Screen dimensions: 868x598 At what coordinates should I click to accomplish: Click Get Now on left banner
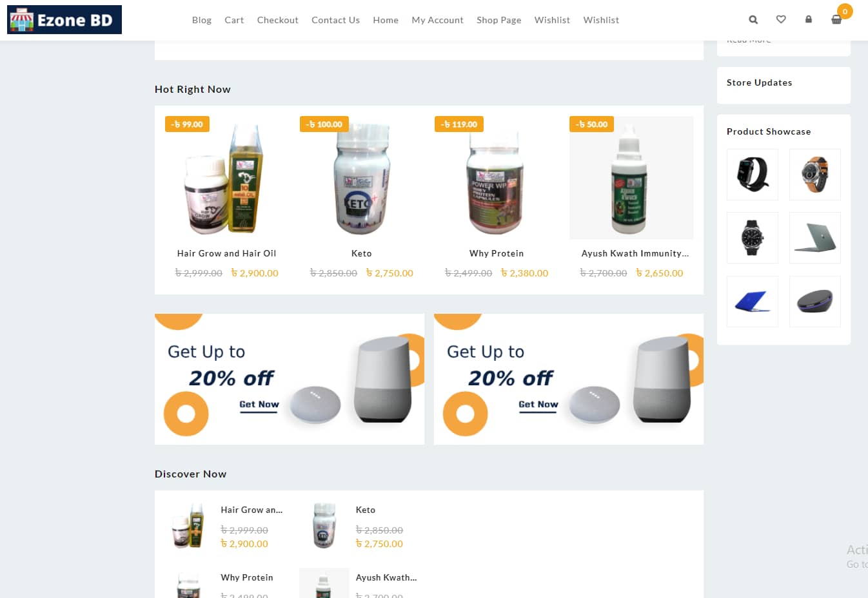click(259, 405)
